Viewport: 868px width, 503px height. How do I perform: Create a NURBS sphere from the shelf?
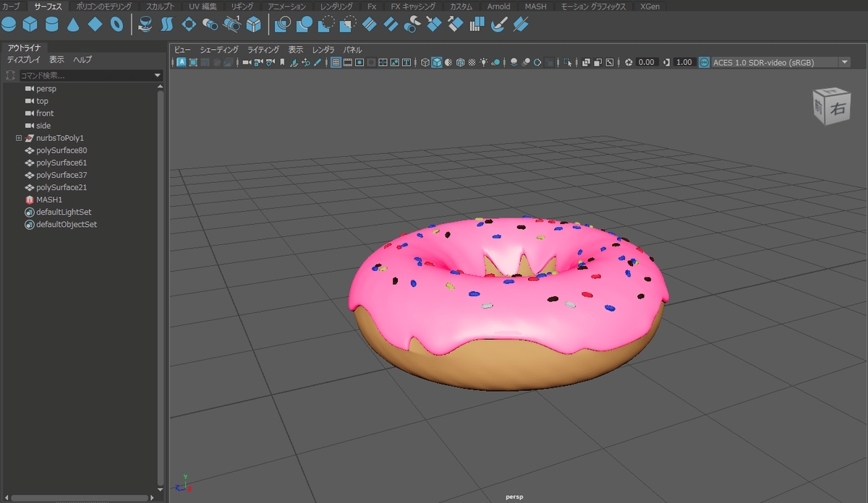[9, 24]
